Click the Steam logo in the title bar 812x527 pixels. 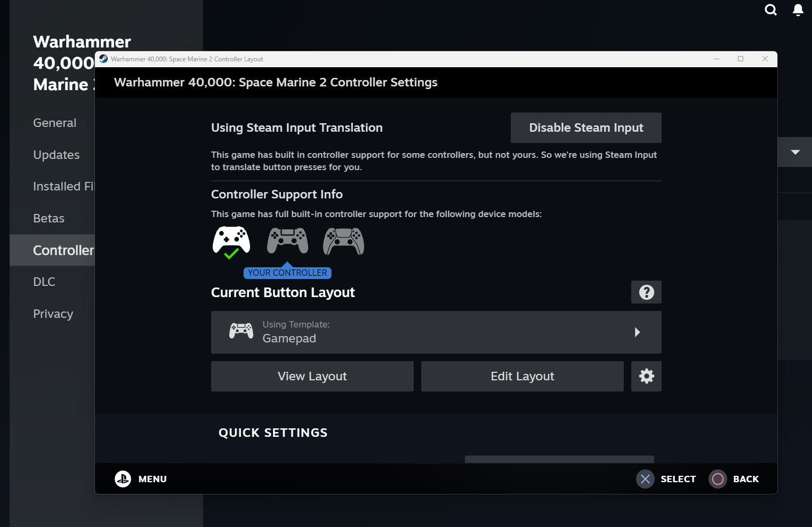103,59
